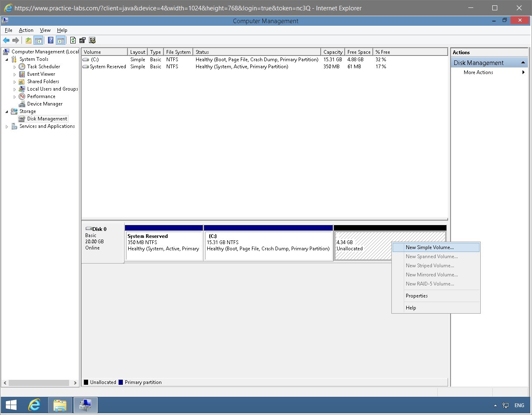Click the Properties icon in the toolbar
This screenshot has width=532, height=415.
pyautogui.click(x=82, y=40)
